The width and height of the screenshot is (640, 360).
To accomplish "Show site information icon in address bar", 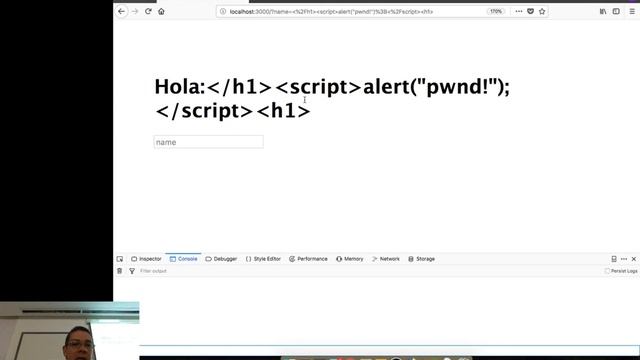I will point(223,11).
